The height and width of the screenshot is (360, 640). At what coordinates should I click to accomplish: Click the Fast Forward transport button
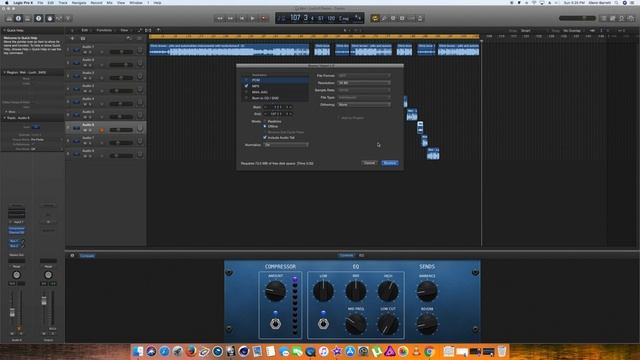point(231,18)
